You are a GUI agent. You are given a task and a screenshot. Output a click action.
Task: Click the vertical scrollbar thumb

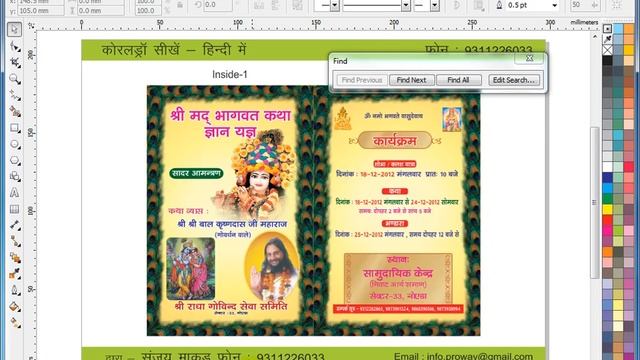[x=594, y=202]
